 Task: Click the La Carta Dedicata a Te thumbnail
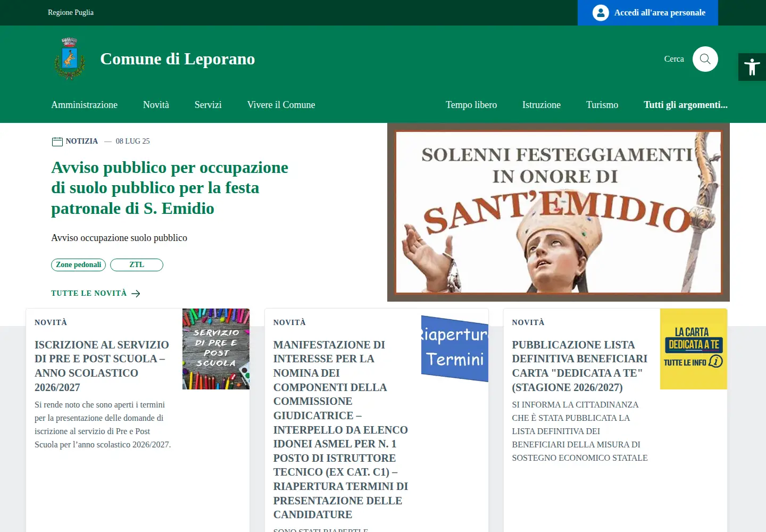(x=694, y=349)
